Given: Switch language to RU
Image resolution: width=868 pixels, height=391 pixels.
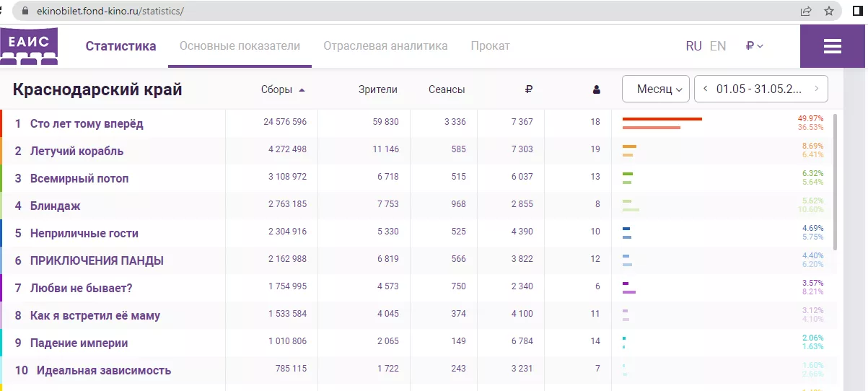Looking at the screenshot, I should coord(693,46).
